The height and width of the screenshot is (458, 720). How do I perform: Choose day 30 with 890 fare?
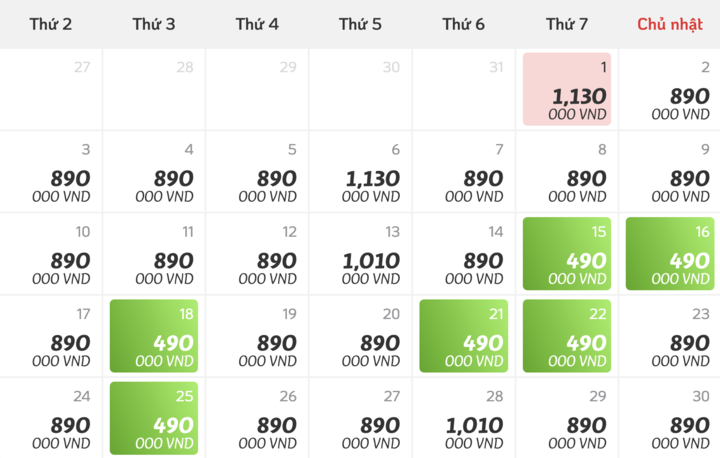pos(670,418)
